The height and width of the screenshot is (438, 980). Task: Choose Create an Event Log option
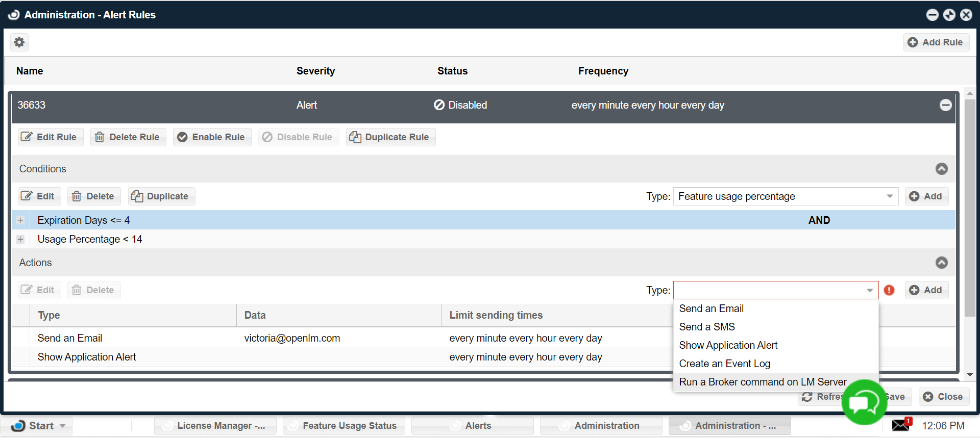click(x=724, y=364)
